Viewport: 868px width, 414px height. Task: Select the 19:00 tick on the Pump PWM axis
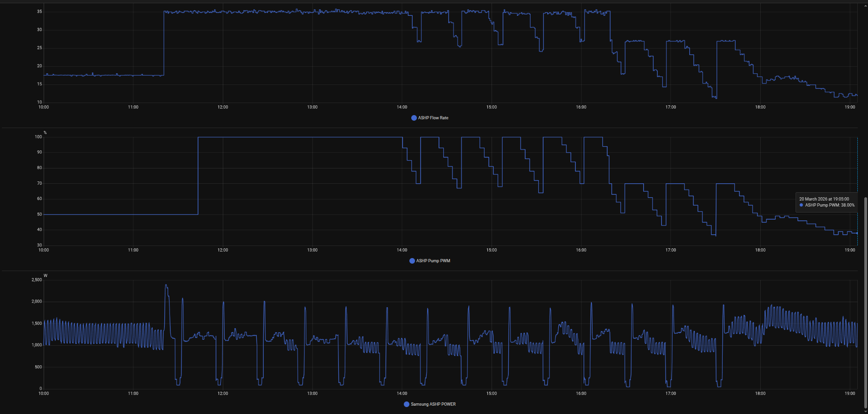[x=850, y=250]
